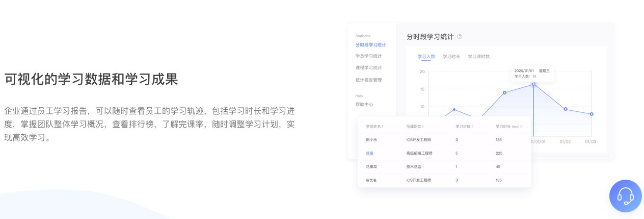Image resolution: width=644 pixels, height=219 pixels.
Task: Click the 135 duration in 张艺名's row
Action: tap(499, 180)
